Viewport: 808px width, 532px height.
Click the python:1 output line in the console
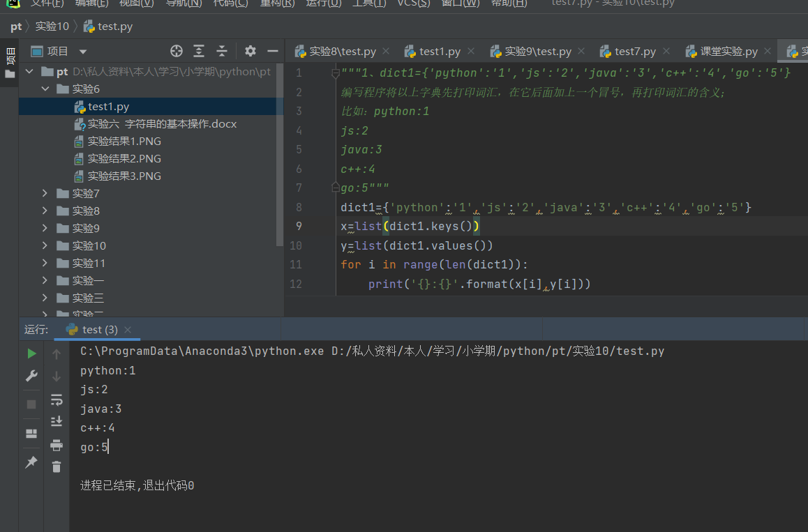[107, 371]
